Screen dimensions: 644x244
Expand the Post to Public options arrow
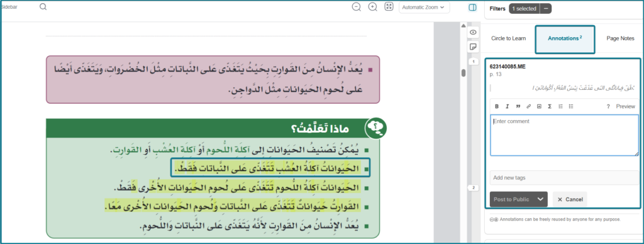tap(540, 199)
